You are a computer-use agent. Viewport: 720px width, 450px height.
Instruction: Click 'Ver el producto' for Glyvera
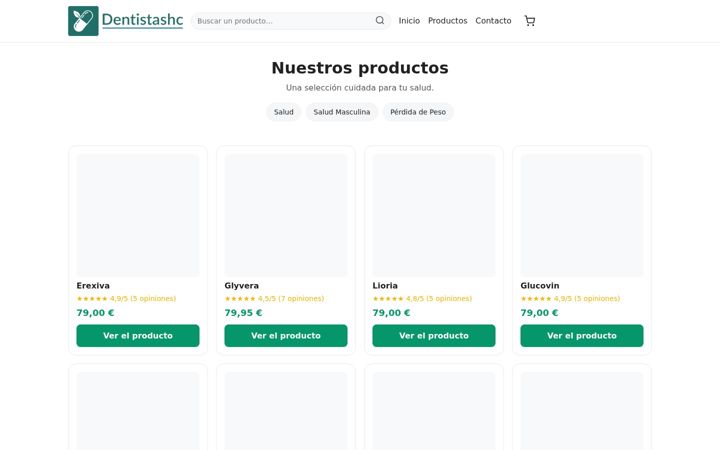click(x=286, y=336)
